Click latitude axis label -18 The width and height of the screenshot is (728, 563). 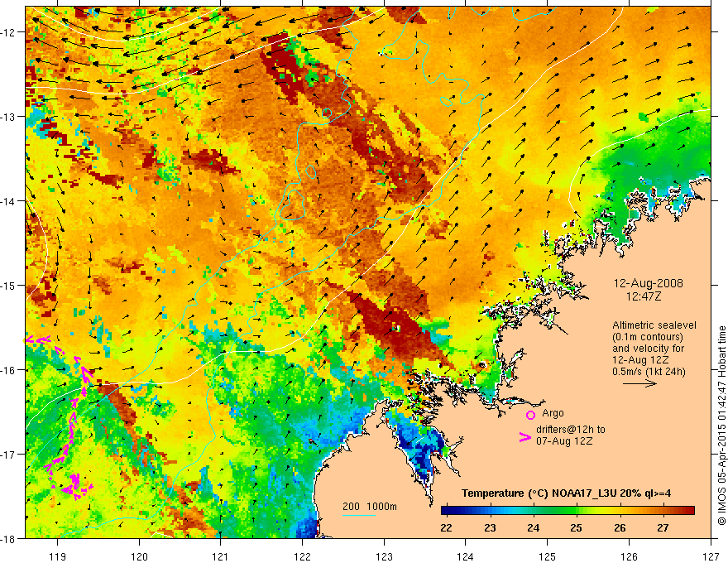coord(9,538)
